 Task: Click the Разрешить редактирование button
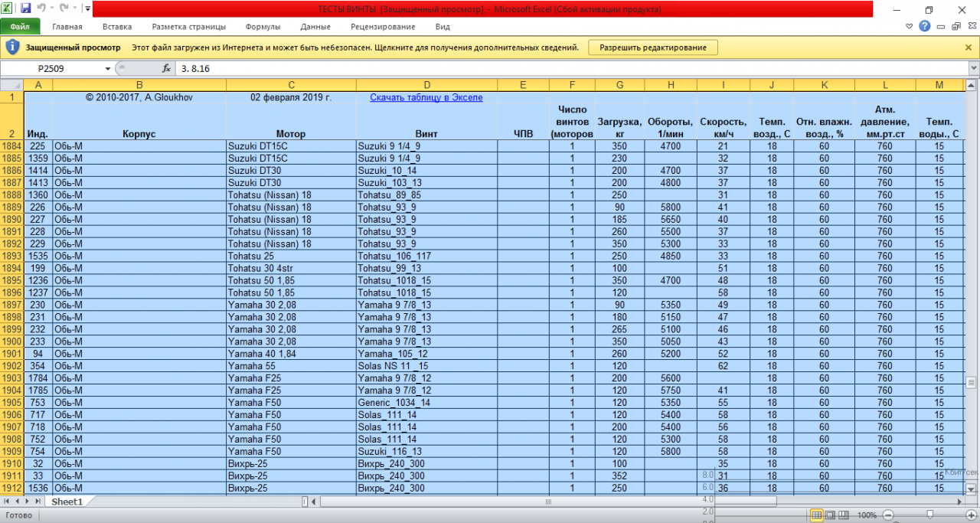[652, 47]
